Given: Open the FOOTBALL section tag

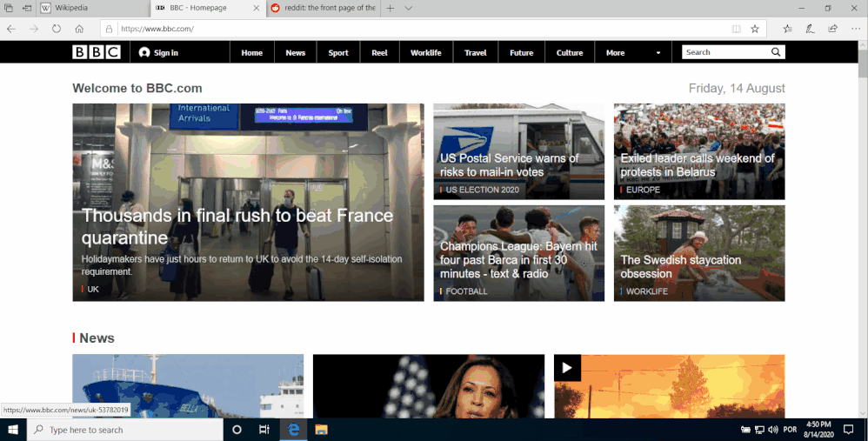Looking at the screenshot, I should click(467, 291).
